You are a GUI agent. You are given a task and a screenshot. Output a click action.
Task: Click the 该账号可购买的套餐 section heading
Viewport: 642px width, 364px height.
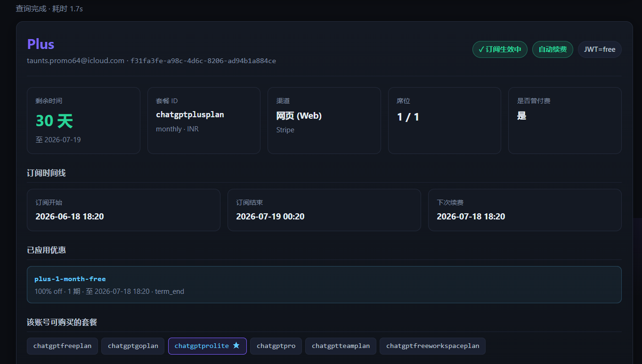62,322
